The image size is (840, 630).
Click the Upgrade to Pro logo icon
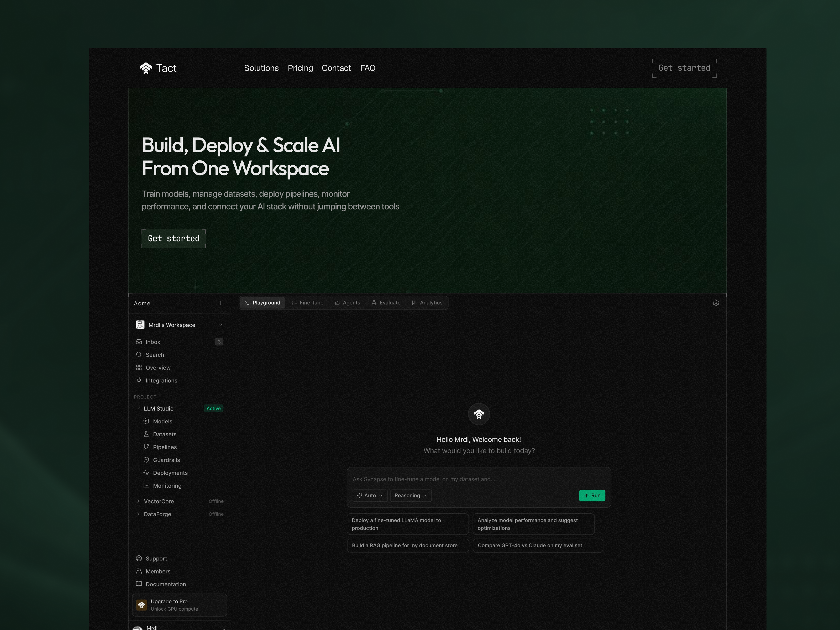click(142, 605)
